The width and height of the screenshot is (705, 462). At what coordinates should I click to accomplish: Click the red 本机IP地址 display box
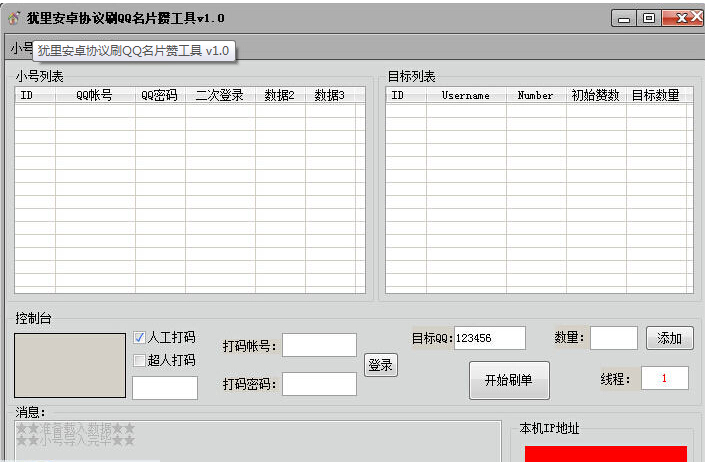606,453
